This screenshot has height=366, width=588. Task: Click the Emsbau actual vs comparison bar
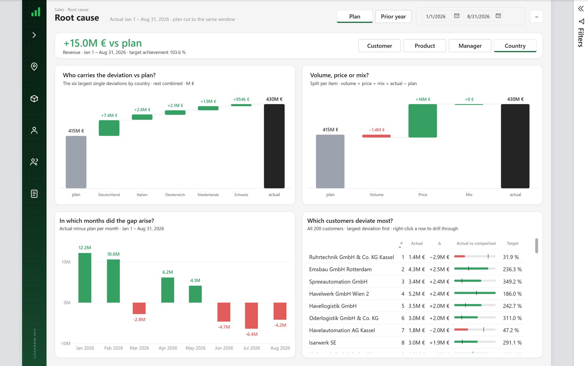[475, 269]
